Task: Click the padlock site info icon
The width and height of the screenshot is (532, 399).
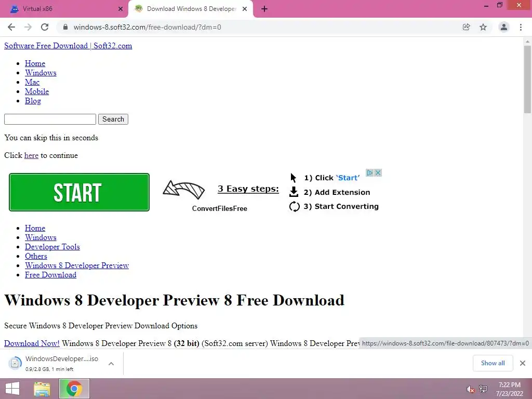Action: point(65,27)
